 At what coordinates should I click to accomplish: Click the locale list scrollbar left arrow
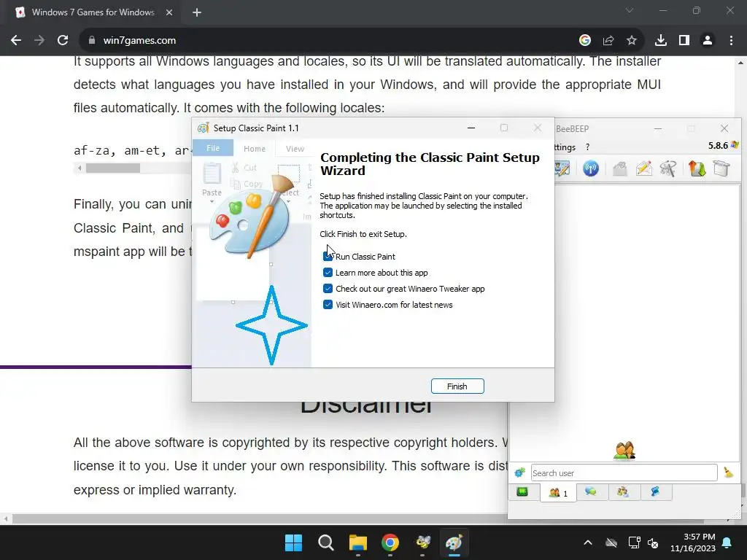(x=80, y=168)
